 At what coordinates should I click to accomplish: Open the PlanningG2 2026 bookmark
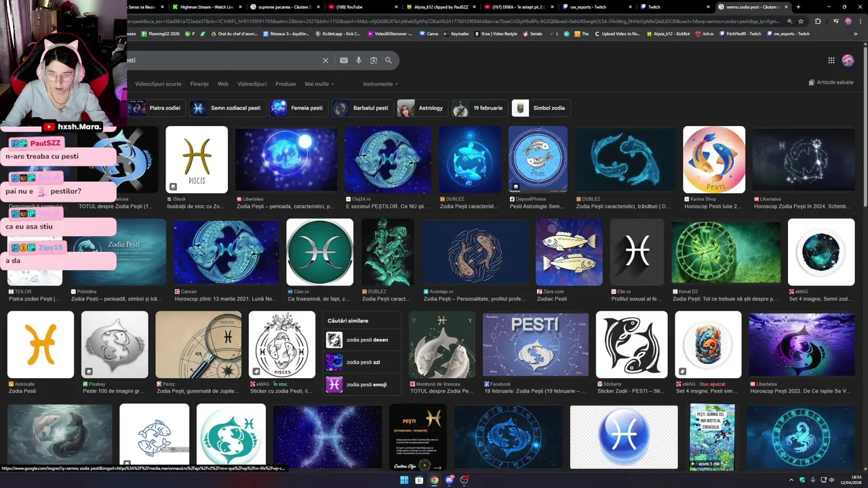[161, 33]
